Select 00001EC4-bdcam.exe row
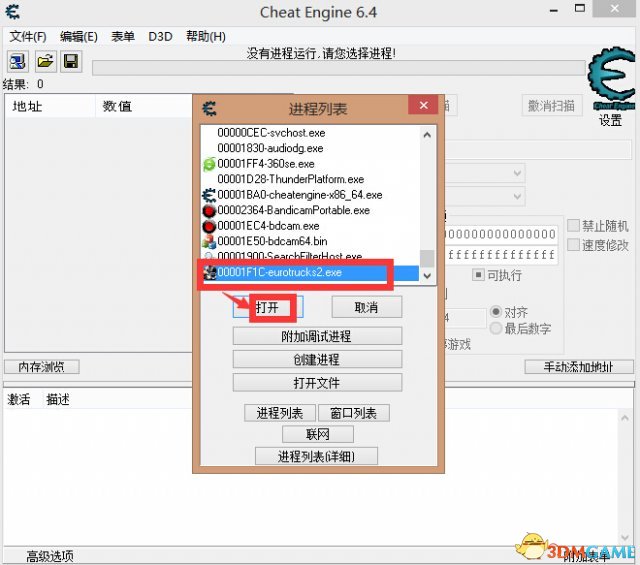The width and height of the screenshot is (640, 565). tap(310, 226)
